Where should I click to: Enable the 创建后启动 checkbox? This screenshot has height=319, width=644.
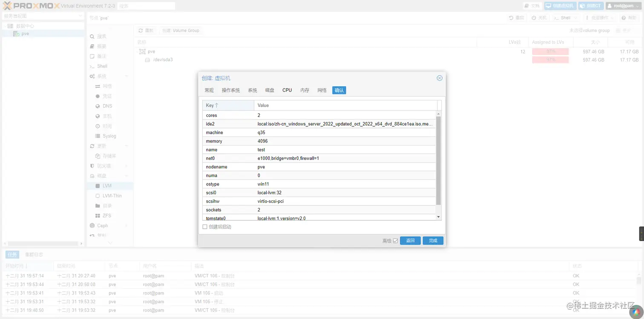click(x=205, y=227)
